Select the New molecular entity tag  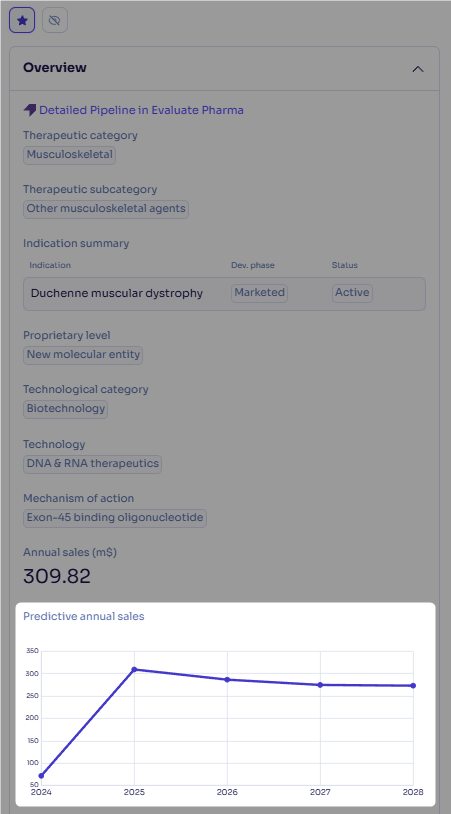click(x=83, y=355)
